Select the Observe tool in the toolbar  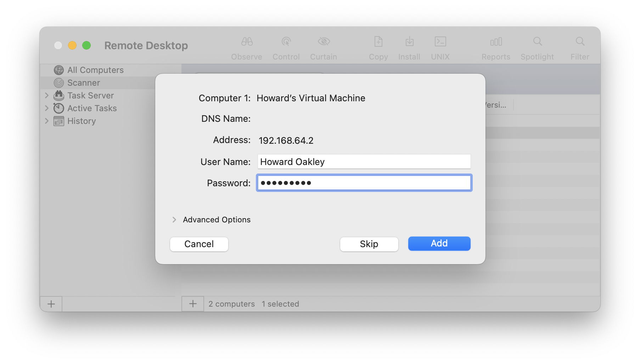click(246, 46)
